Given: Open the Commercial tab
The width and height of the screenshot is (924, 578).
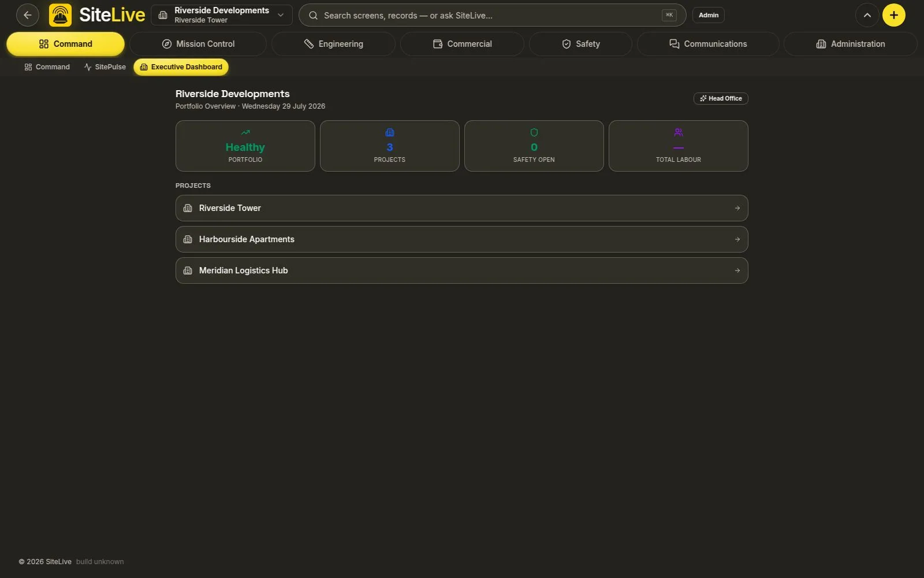Looking at the screenshot, I should tap(463, 44).
